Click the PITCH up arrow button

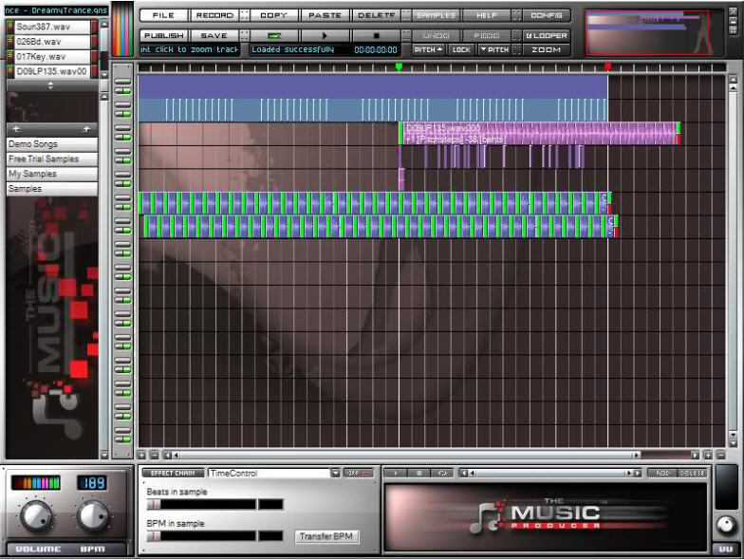pyautogui.click(x=428, y=49)
